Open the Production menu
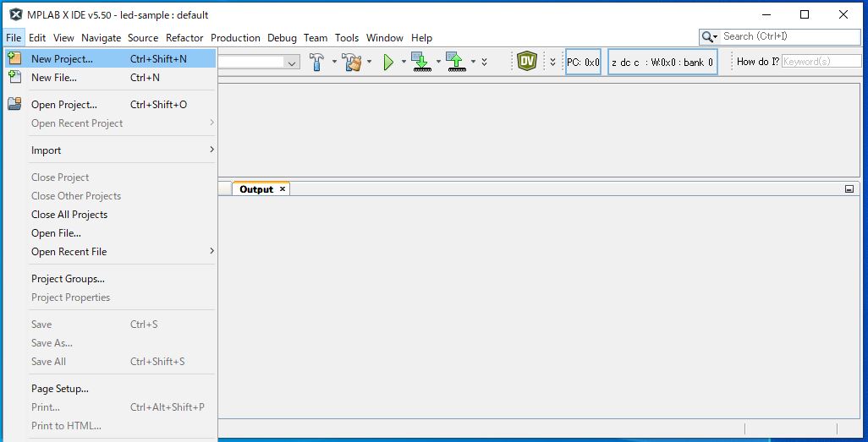Image resolution: width=868 pixels, height=442 pixels. point(235,38)
